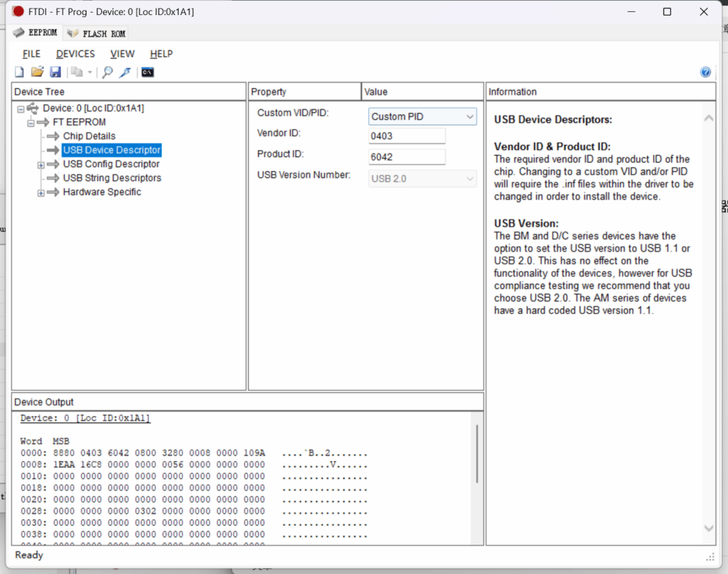
Task: Select the USB Device Descriptor item
Action: tap(112, 150)
